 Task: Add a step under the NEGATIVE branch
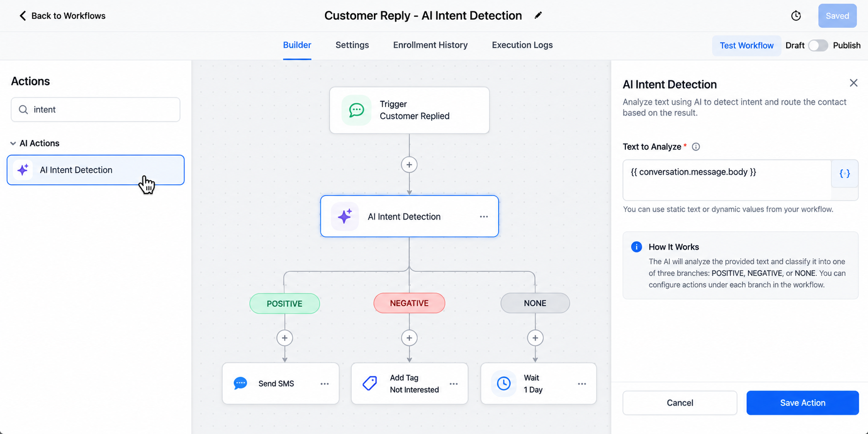tap(409, 338)
